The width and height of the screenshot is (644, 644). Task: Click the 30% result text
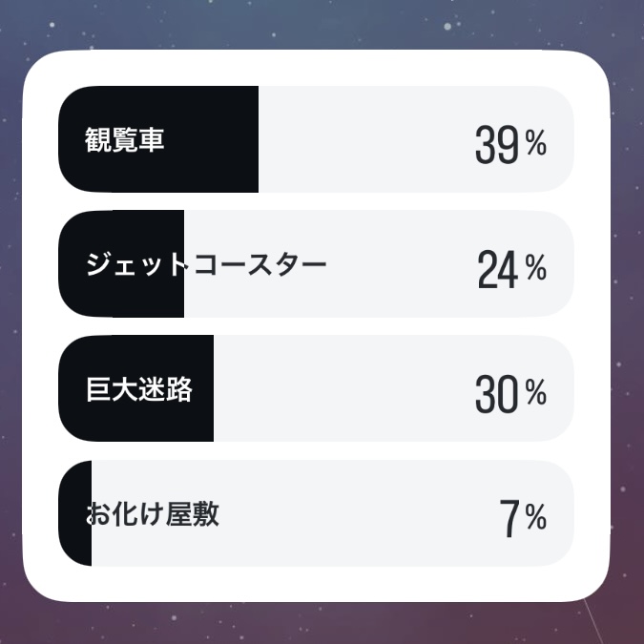coord(510,394)
